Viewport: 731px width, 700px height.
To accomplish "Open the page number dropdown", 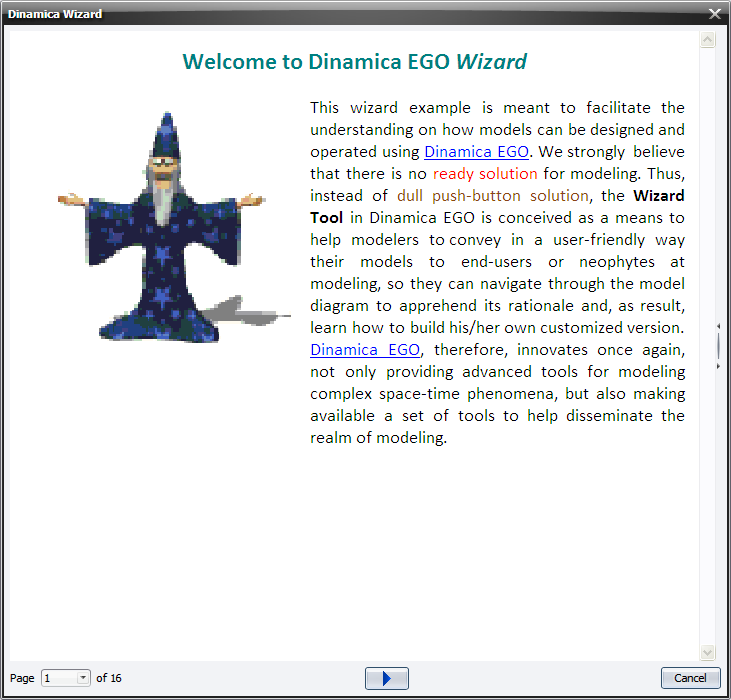I will click(83, 678).
